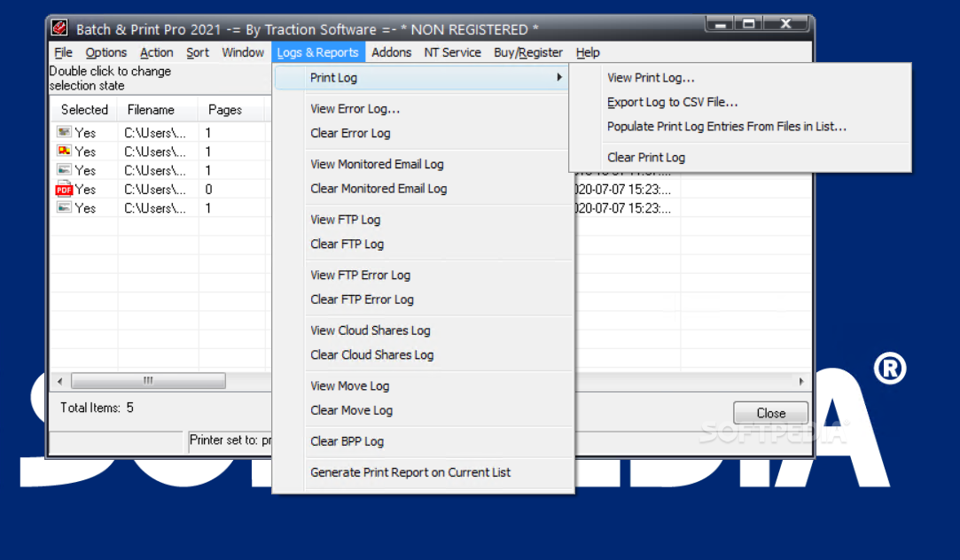Viewport: 960px width, 560px height.
Task: Select View Cloud Shares Log
Action: coord(371,331)
